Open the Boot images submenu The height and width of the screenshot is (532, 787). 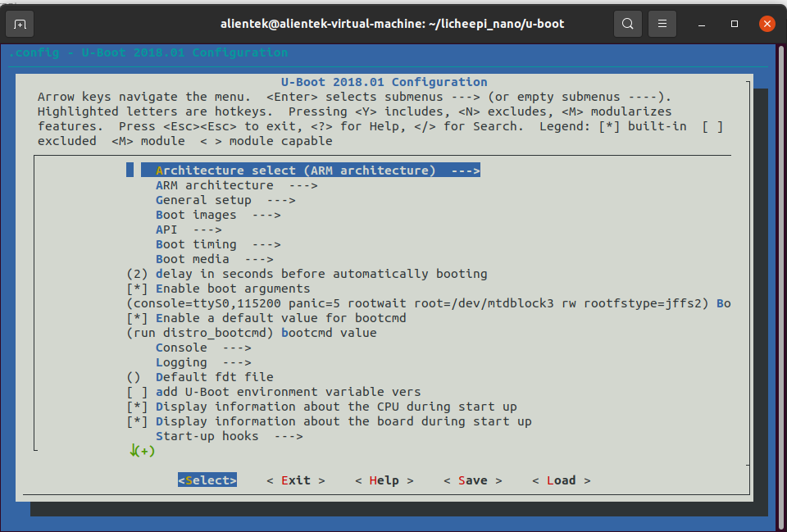[218, 215]
